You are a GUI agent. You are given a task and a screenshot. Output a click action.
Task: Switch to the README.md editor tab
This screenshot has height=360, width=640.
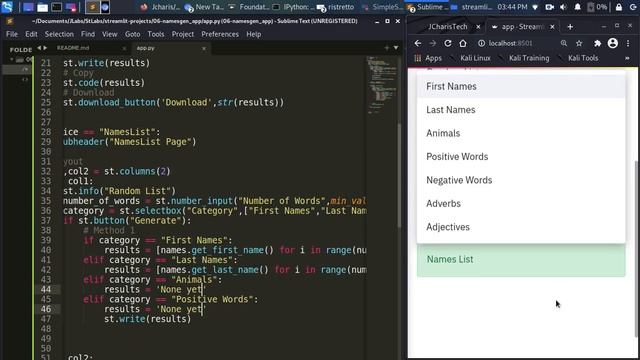point(73,48)
